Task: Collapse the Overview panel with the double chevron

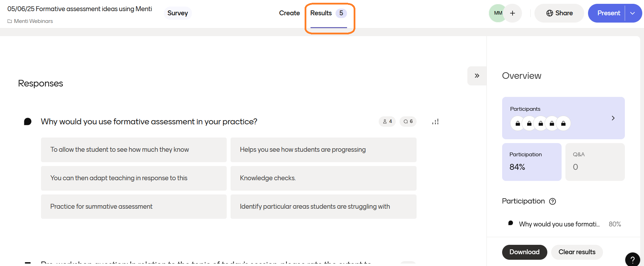Action: (477, 76)
